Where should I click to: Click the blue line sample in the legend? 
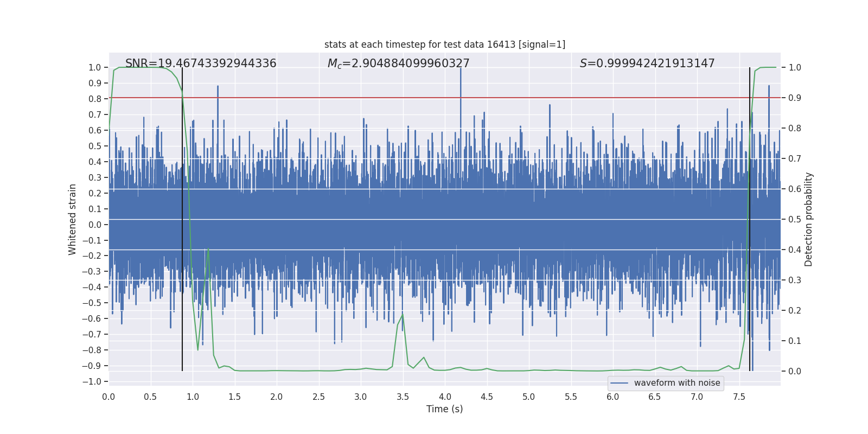point(619,383)
